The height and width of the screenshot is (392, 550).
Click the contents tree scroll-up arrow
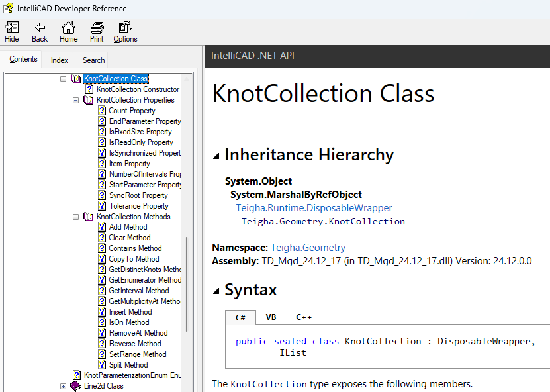(187, 79)
